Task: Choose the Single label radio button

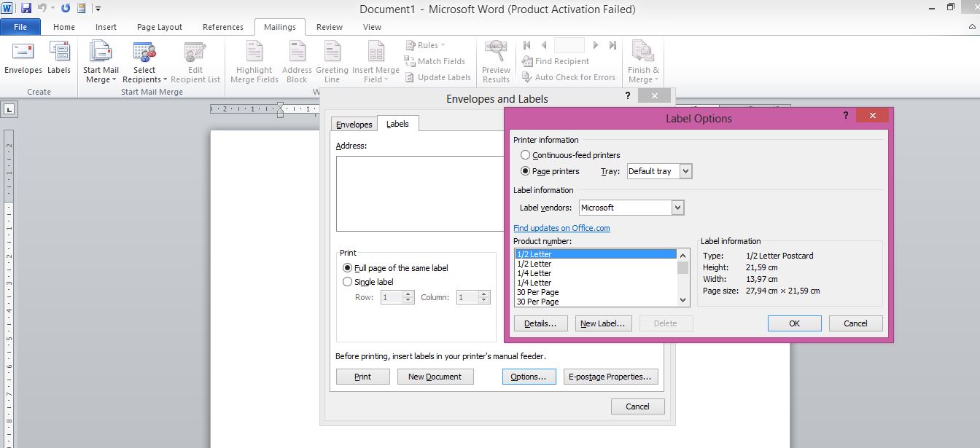Action: tap(347, 282)
